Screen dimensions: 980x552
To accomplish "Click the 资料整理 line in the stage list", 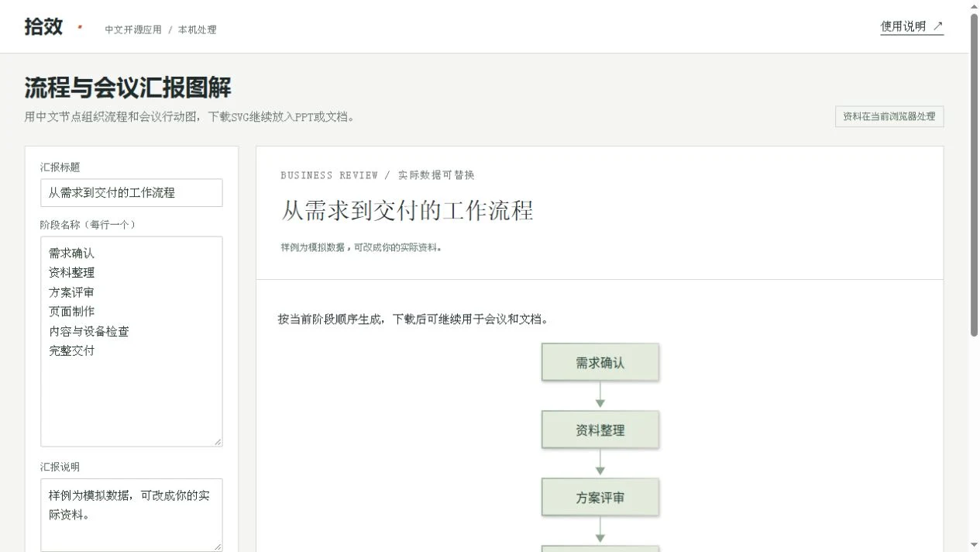I will (72, 272).
